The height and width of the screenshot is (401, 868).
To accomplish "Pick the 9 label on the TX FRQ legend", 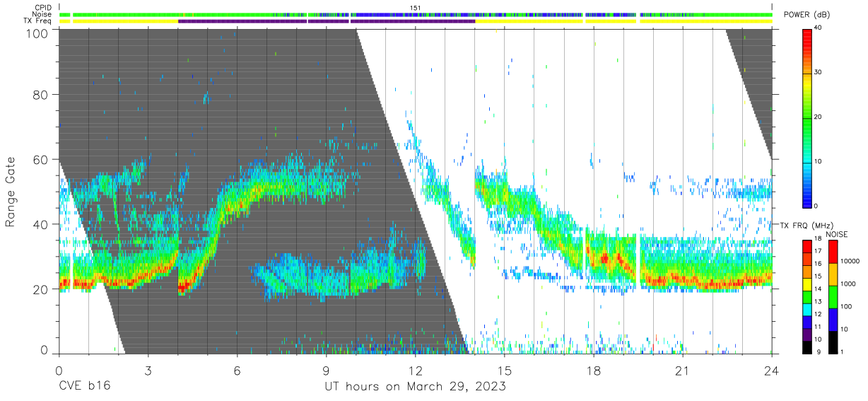I will click(819, 351).
